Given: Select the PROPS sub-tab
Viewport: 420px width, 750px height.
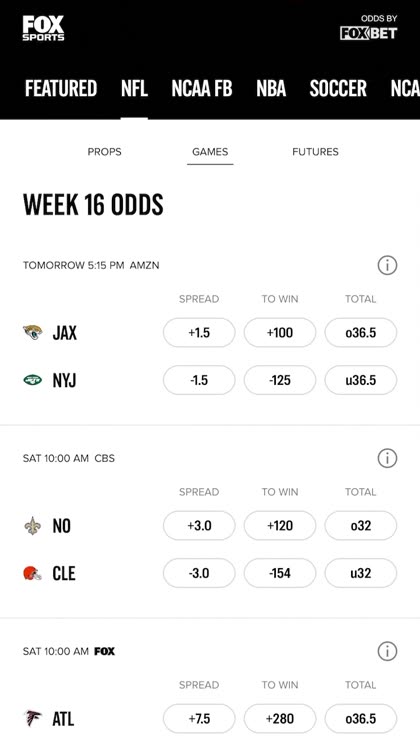Looking at the screenshot, I should [x=104, y=152].
